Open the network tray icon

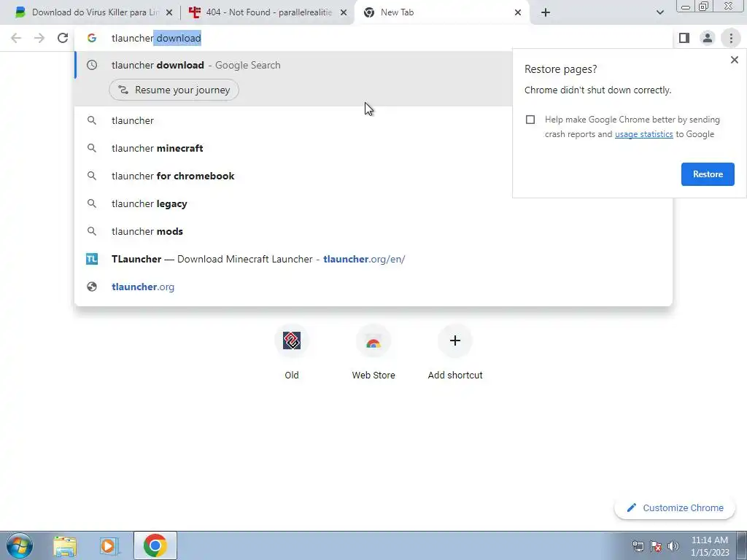[638, 546]
